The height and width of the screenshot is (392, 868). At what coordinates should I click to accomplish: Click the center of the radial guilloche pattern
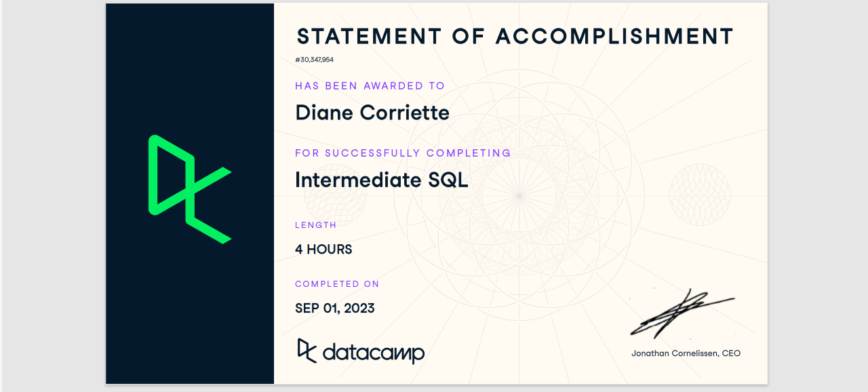(x=519, y=196)
